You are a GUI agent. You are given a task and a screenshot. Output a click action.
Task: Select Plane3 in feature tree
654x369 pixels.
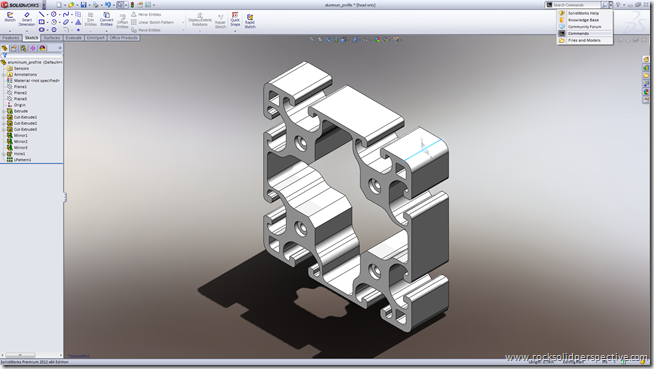click(x=17, y=99)
